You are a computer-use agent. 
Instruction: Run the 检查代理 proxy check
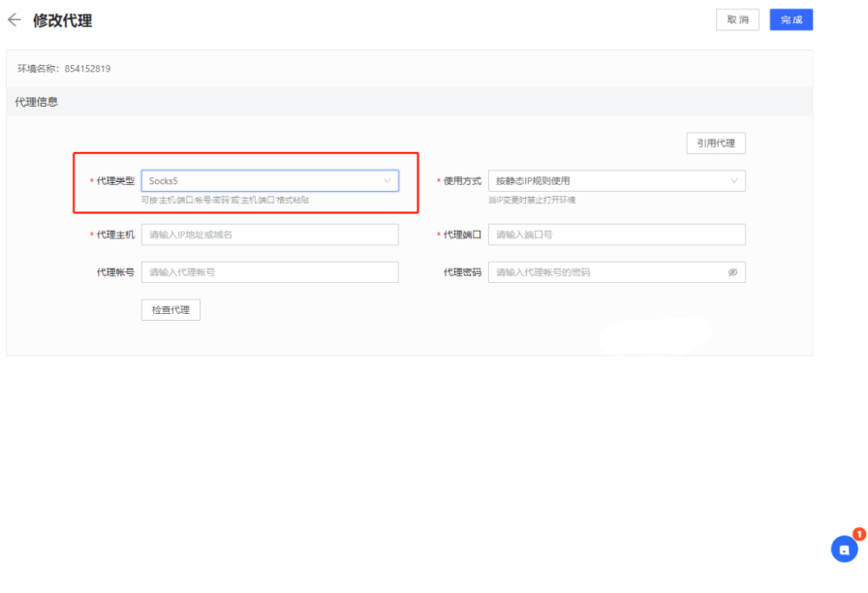pyautogui.click(x=170, y=310)
